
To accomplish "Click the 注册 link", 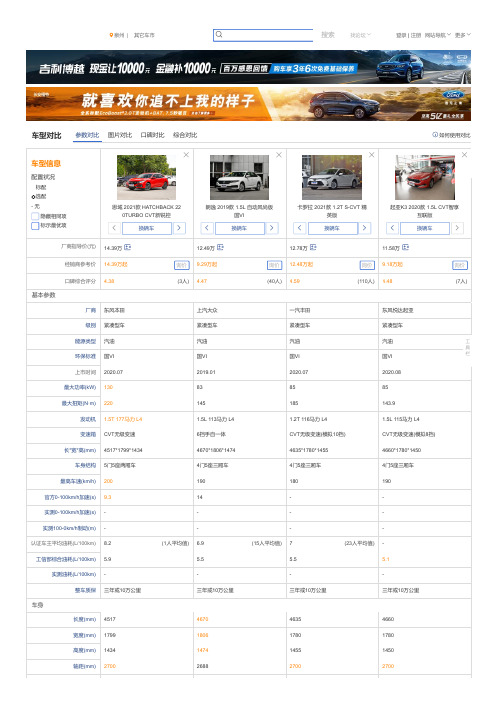I will pos(416,35).
